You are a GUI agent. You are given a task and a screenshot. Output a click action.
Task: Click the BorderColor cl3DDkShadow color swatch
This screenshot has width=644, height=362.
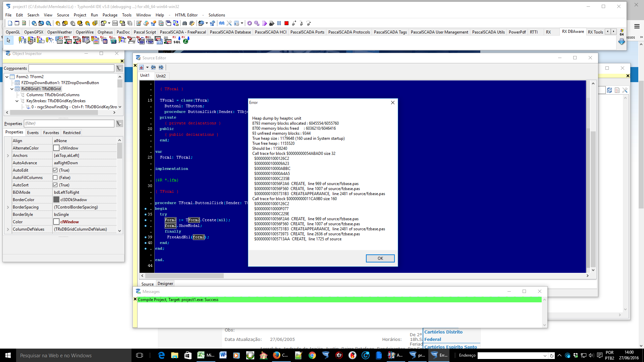[56, 200]
